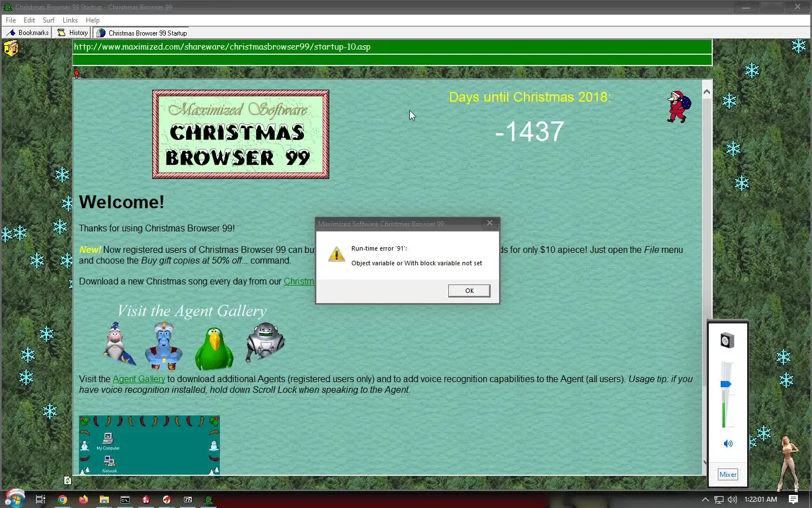Click the Robby robot agent icon
Screen dimensions: 812x508
[265, 341]
